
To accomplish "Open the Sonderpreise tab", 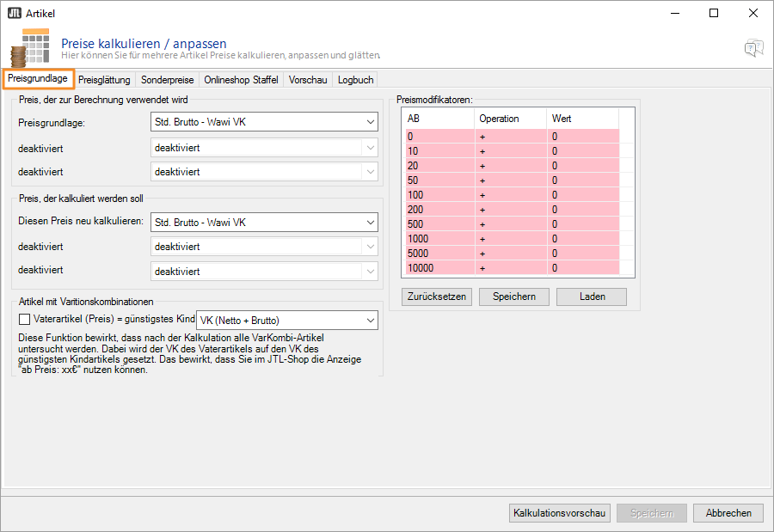I will pyautogui.click(x=168, y=80).
